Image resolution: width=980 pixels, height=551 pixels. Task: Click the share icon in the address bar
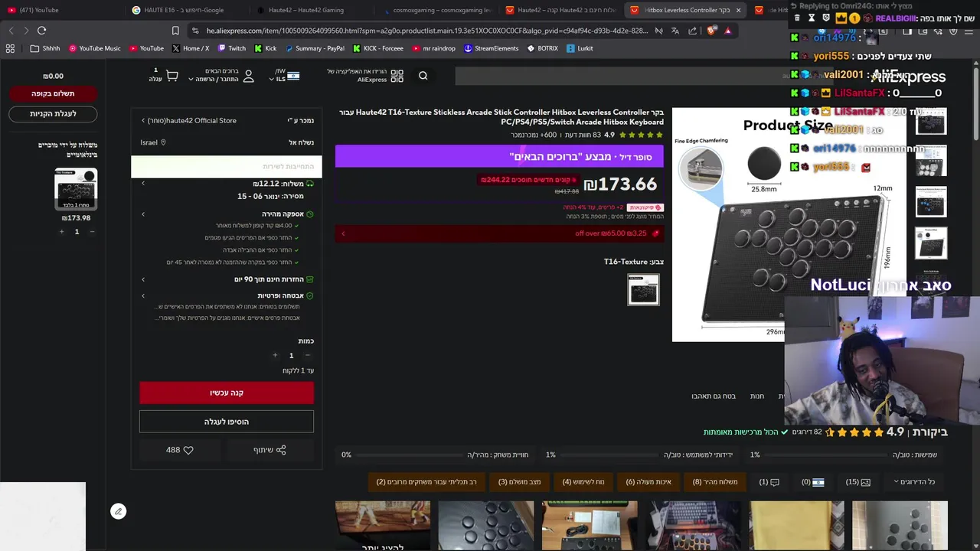pos(693,31)
